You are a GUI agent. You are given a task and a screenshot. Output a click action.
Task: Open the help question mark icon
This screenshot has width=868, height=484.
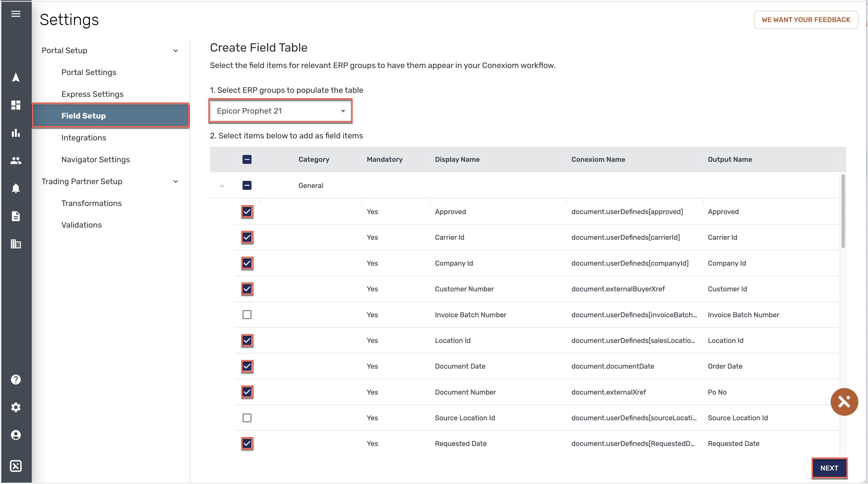[x=16, y=380]
